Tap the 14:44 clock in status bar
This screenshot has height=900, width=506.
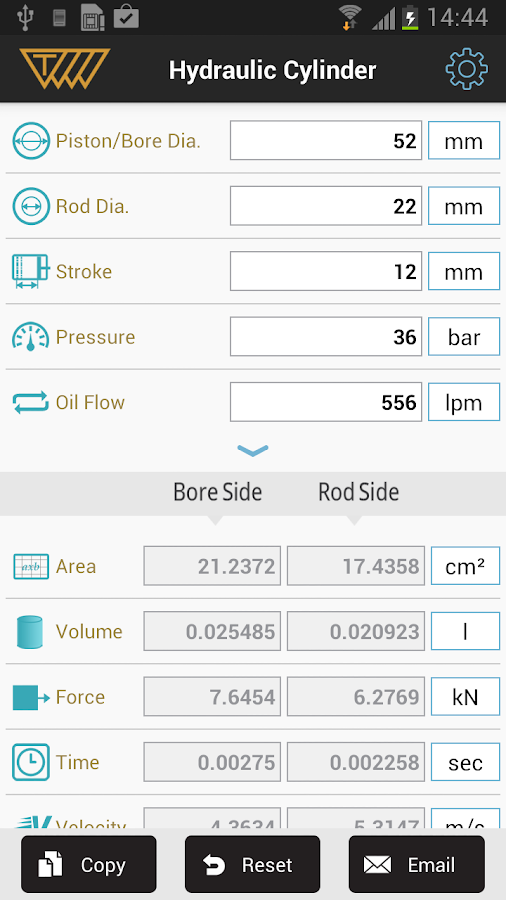click(x=458, y=17)
